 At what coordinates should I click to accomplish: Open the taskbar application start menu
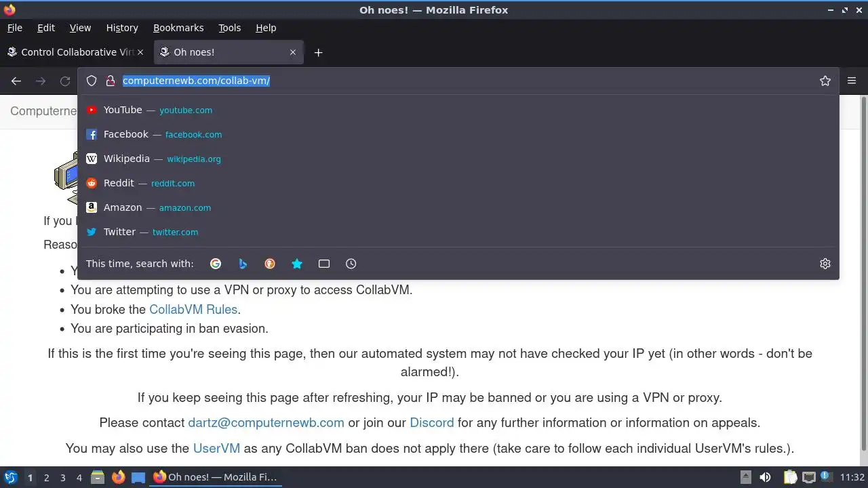point(10,477)
